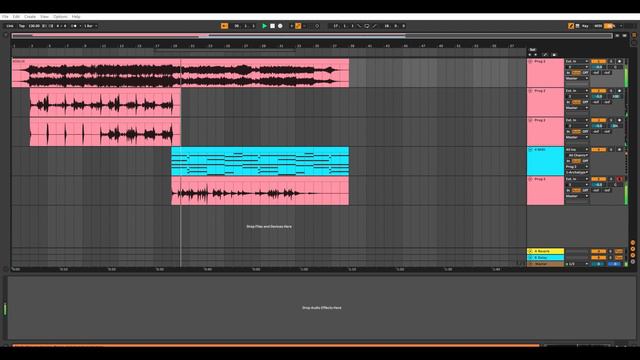Fold the first Prog track with its triangle
Viewport: 640px width, 360px height.
pyautogui.click(x=531, y=62)
